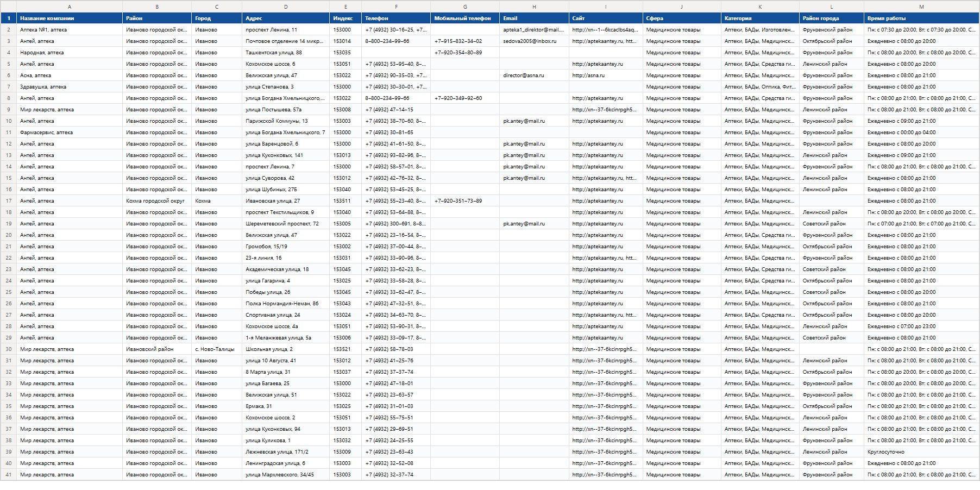
Task: Select the "Аптека №1, аптека" cell
Action: click(70, 30)
